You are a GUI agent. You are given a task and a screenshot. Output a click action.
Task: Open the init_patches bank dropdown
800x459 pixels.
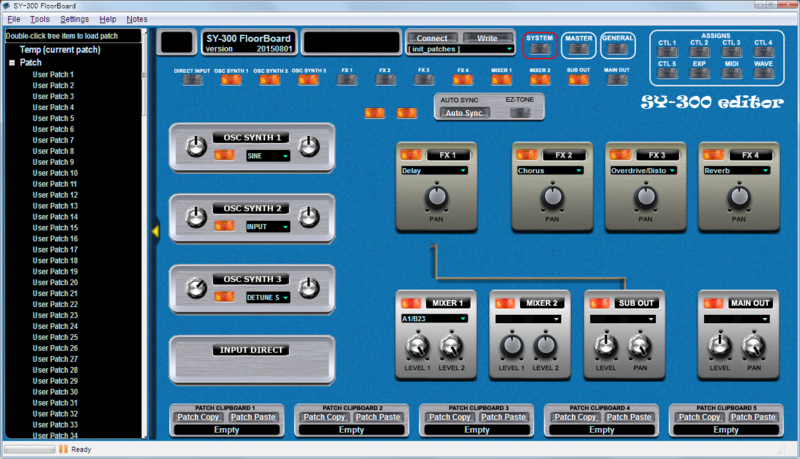[460, 49]
